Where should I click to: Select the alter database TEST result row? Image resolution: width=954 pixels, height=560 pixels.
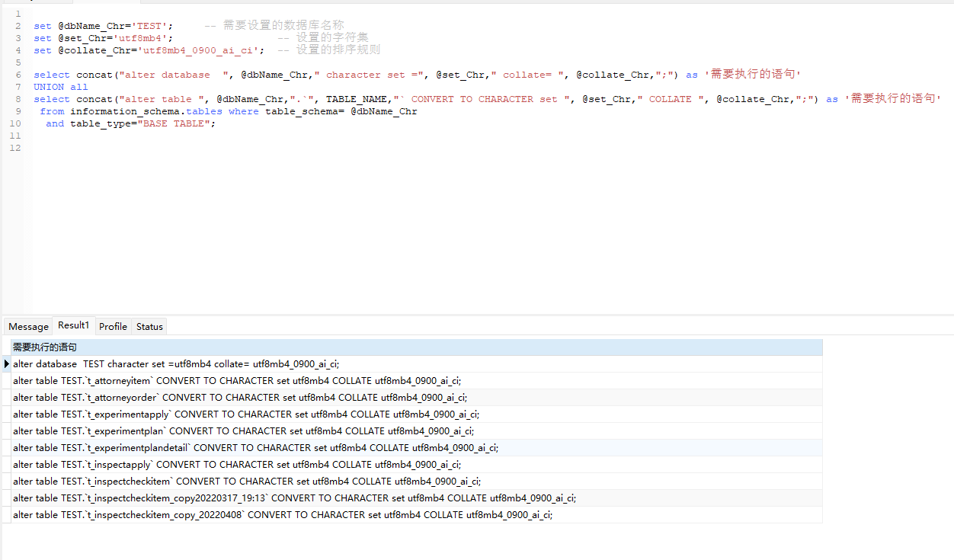point(417,363)
